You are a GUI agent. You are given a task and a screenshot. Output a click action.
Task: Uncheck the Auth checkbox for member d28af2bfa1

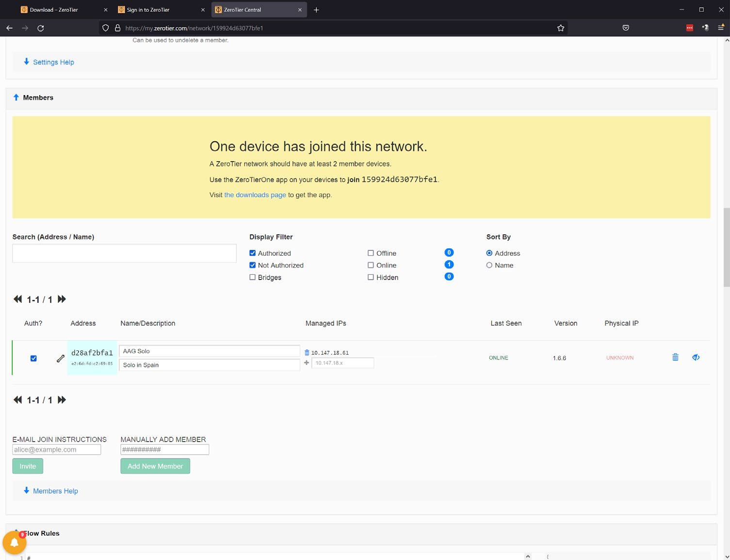coord(33,359)
